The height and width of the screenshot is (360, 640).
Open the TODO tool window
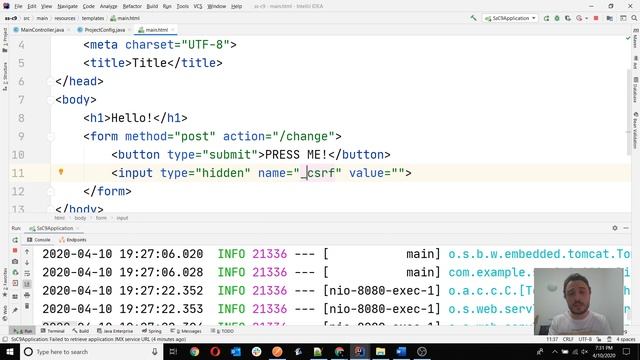(222, 331)
